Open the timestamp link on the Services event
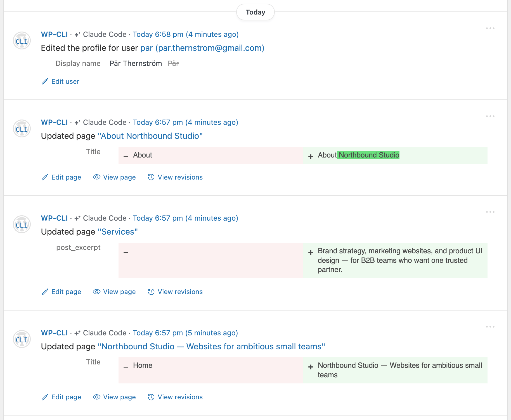 pyautogui.click(x=185, y=218)
